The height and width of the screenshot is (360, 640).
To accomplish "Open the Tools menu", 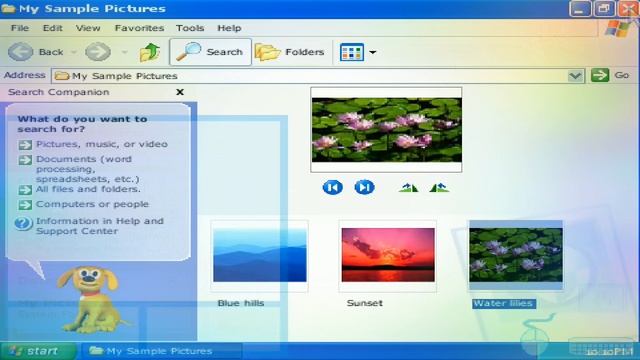I will tap(190, 28).
